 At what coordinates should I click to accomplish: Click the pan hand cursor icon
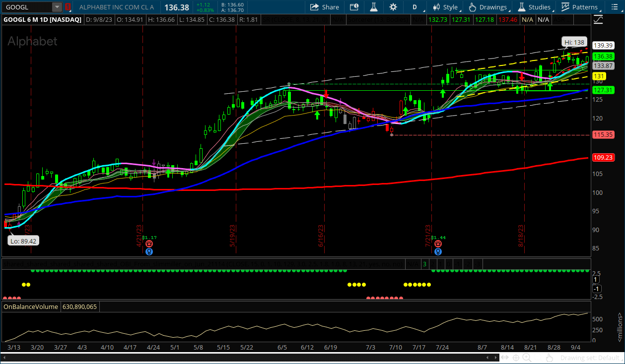tap(550, 358)
